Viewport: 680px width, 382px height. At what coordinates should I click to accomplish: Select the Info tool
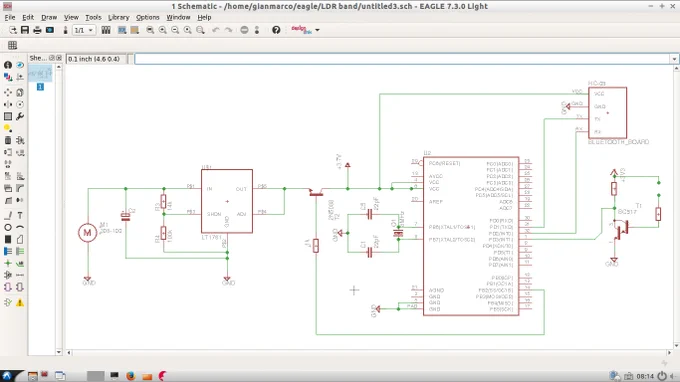coord(8,65)
